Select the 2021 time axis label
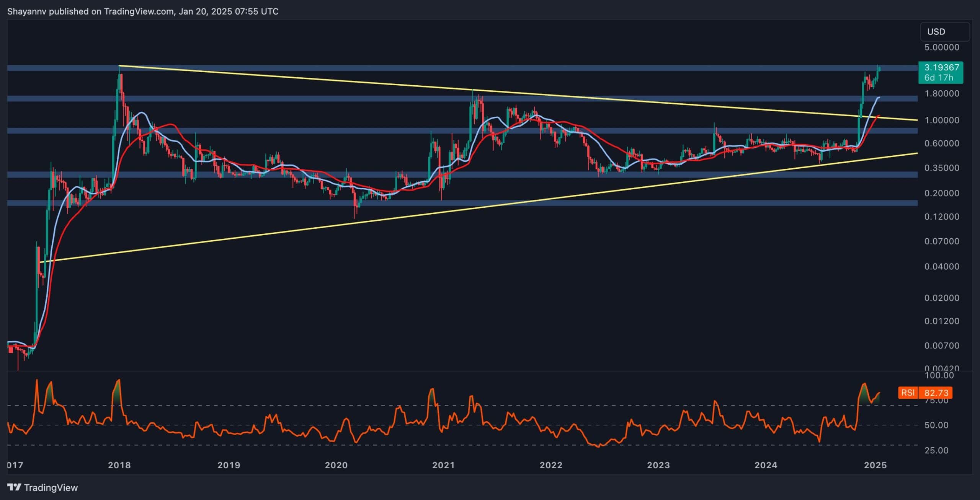Viewport: 980px width, 500px height. point(443,465)
